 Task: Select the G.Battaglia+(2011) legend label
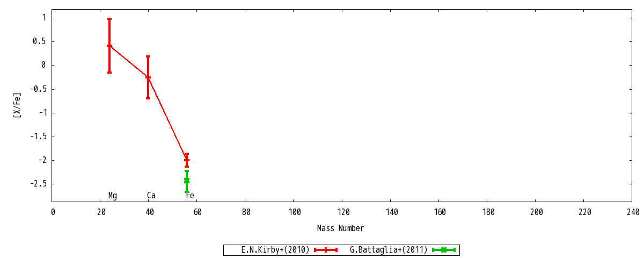[389, 250]
